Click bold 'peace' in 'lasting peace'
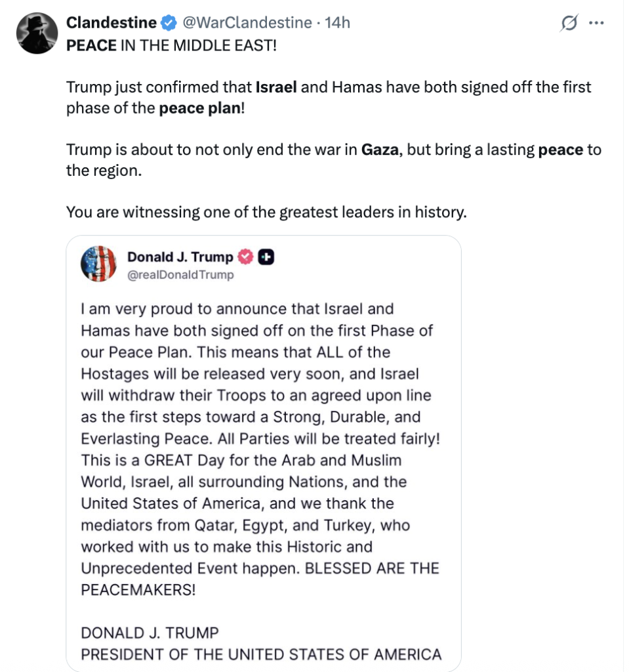Image resolution: width=629 pixels, height=672 pixels. tap(560, 150)
